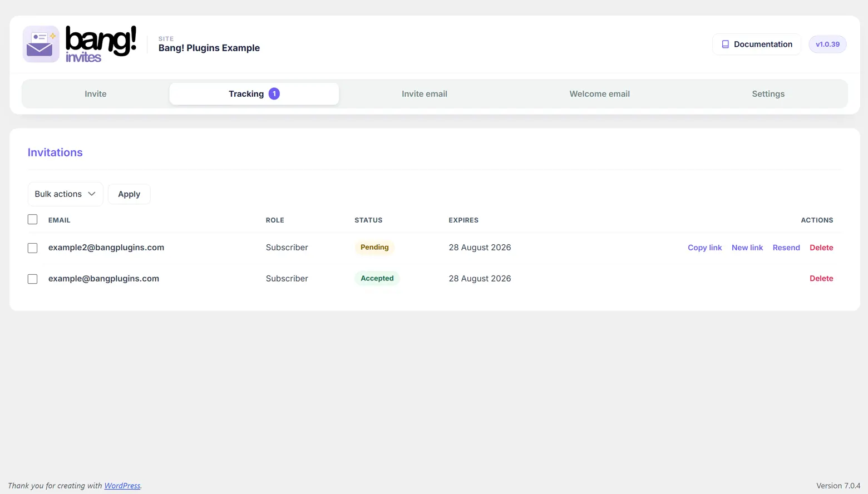Screen dimensions: 868x494
Task: Click the EXPIRES column header
Action: (463, 220)
